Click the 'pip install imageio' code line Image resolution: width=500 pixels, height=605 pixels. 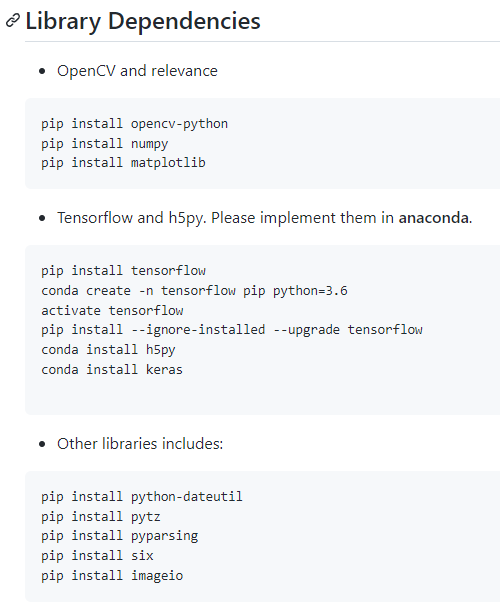click(112, 576)
